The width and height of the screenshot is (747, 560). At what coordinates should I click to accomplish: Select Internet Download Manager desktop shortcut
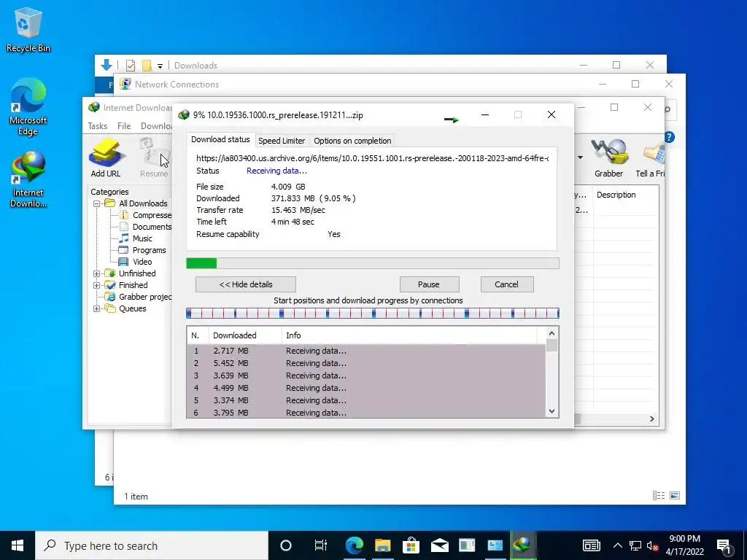coord(28,179)
